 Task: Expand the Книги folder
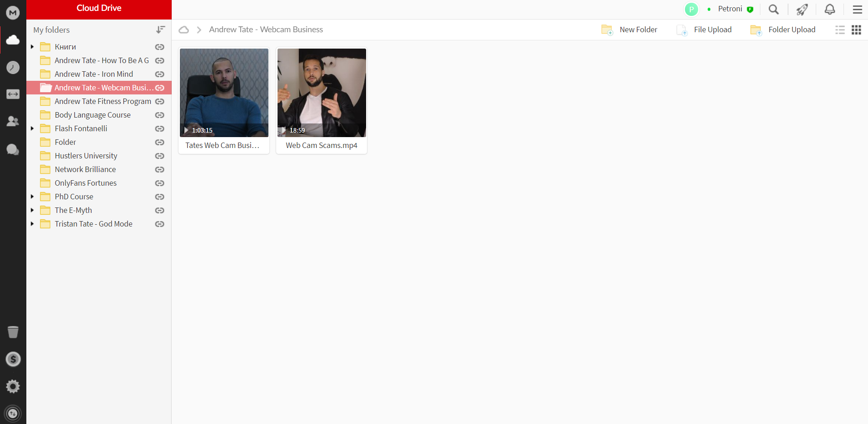pos(32,47)
